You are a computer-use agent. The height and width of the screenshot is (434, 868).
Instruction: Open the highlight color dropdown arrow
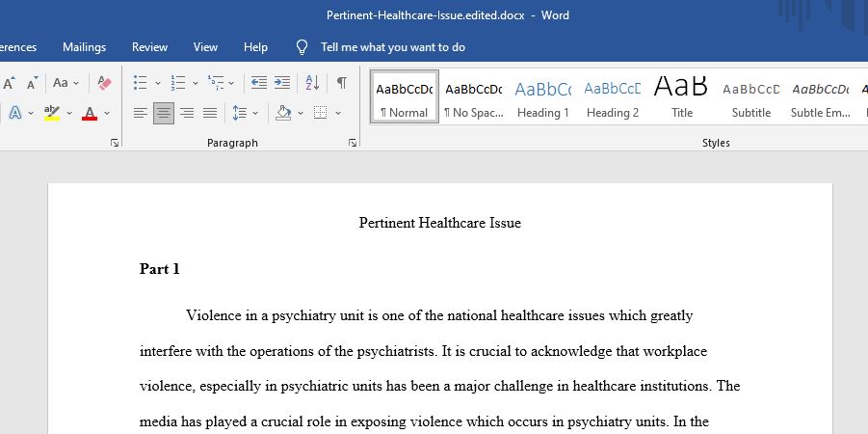coord(69,114)
